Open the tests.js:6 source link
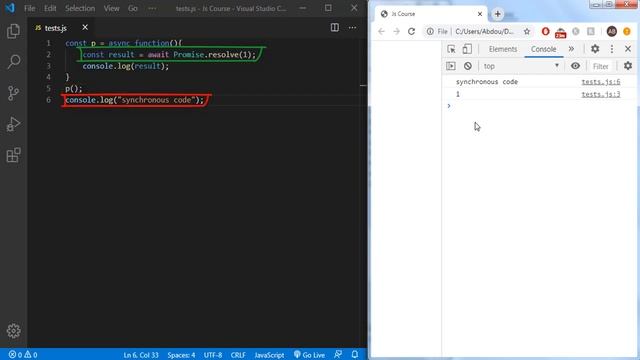640x360 pixels. [x=601, y=82]
